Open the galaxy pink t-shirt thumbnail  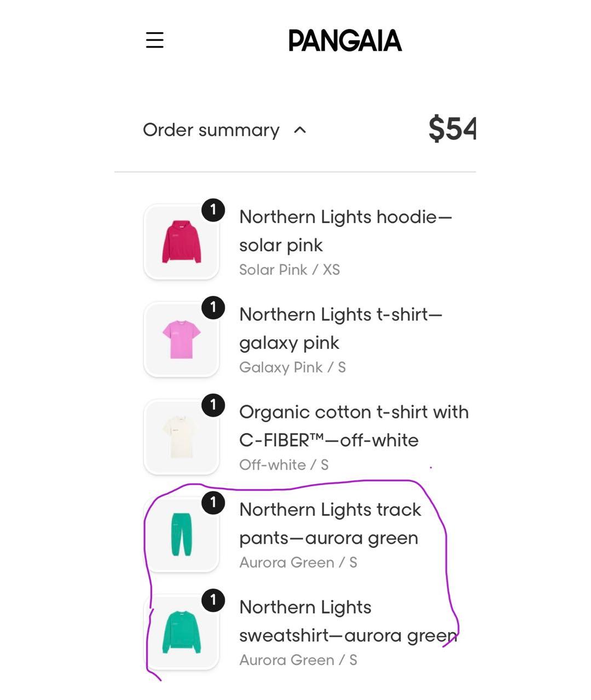[x=181, y=340]
